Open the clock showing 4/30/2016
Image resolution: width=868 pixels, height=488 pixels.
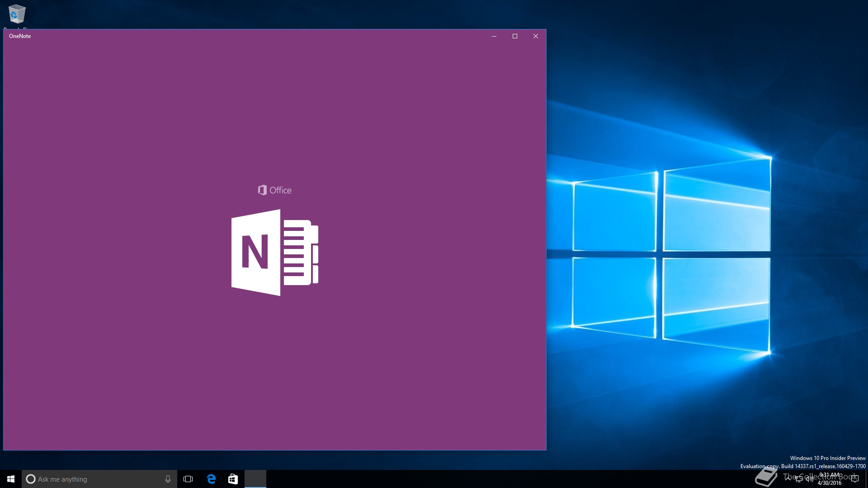click(x=830, y=479)
